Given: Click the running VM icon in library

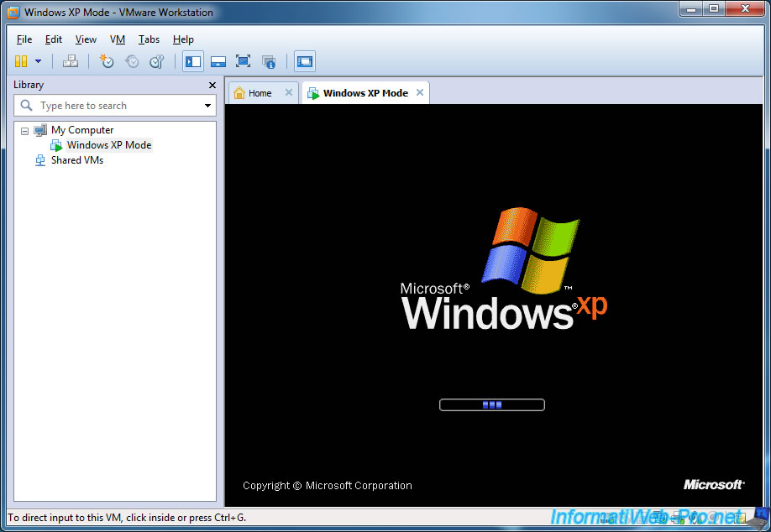Looking at the screenshot, I should (56, 145).
